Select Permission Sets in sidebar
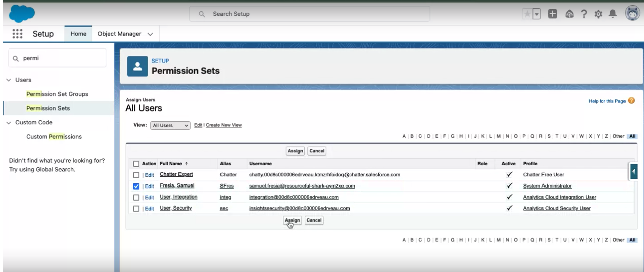 pyautogui.click(x=48, y=108)
